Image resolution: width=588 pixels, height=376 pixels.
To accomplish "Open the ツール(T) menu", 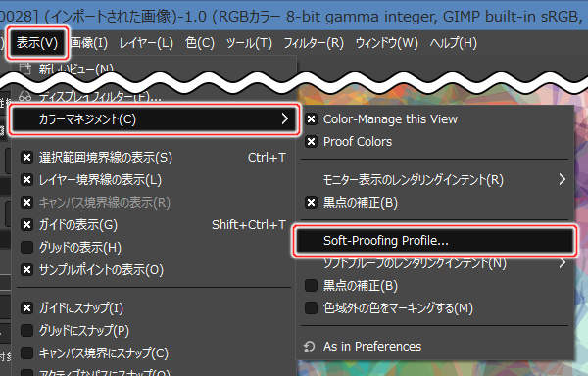I will 249,43.
